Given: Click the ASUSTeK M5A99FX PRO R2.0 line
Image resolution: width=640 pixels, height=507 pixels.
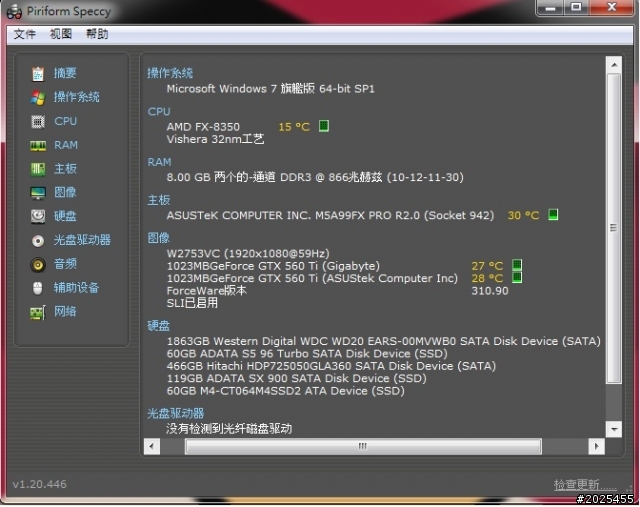Looking at the screenshot, I should point(330,215).
